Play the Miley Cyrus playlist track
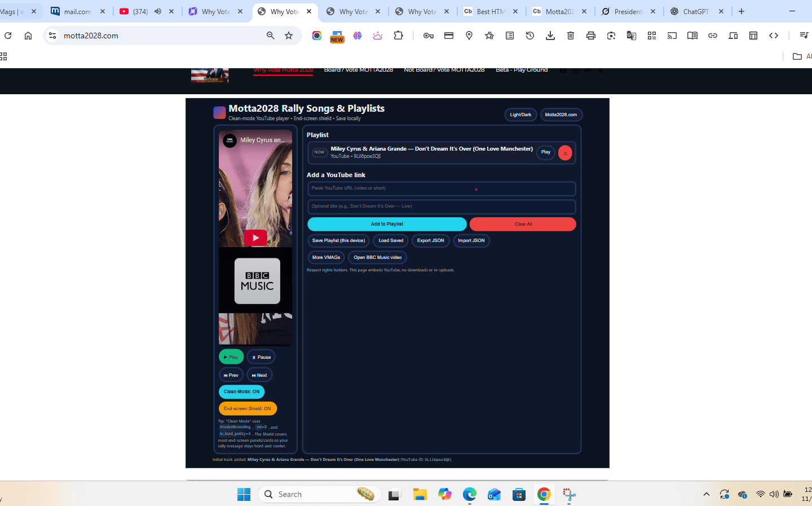Image resolution: width=812 pixels, height=506 pixels. click(546, 152)
